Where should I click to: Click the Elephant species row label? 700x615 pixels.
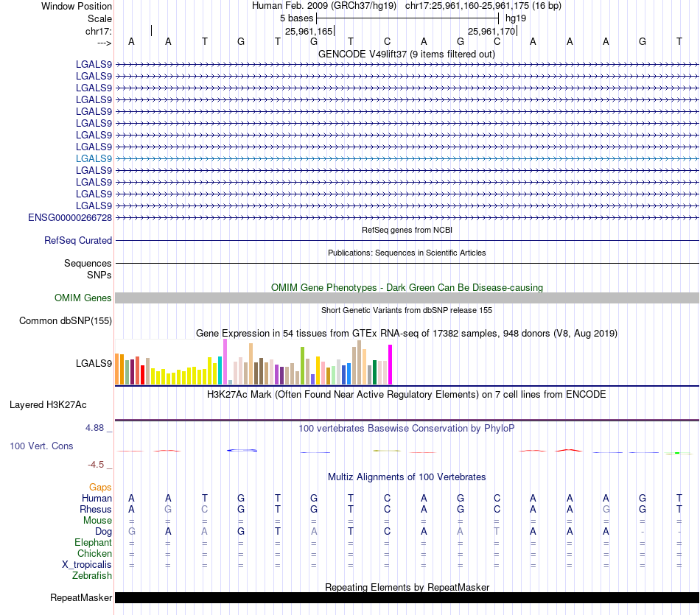pyautogui.click(x=94, y=542)
